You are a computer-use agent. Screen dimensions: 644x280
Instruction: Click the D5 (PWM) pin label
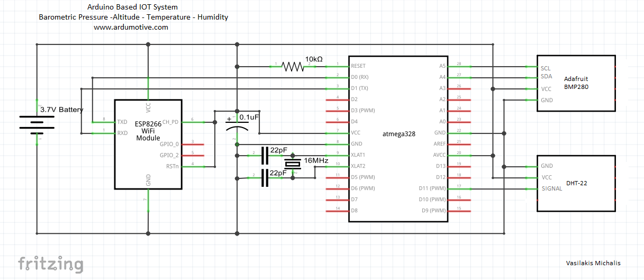coord(362,177)
